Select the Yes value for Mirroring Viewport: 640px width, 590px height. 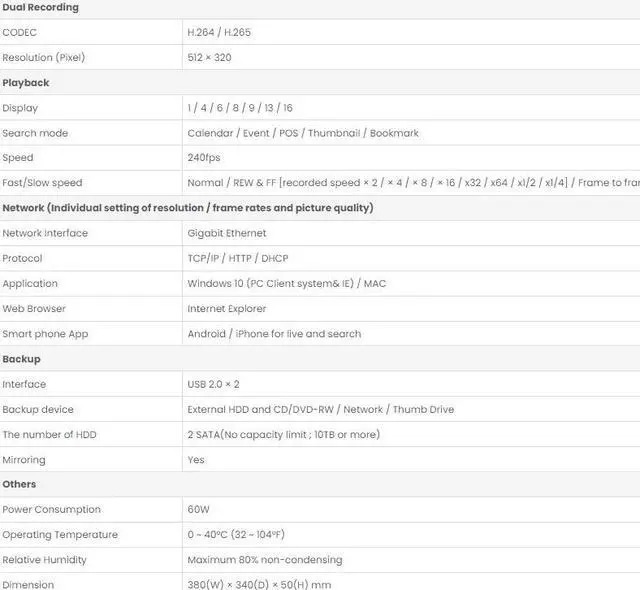pyautogui.click(x=196, y=460)
